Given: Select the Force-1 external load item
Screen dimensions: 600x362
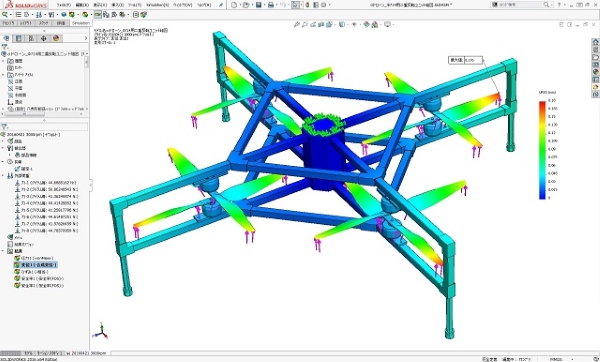Looking at the screenshot, I should pyautogui.click(x=46, y=183).
